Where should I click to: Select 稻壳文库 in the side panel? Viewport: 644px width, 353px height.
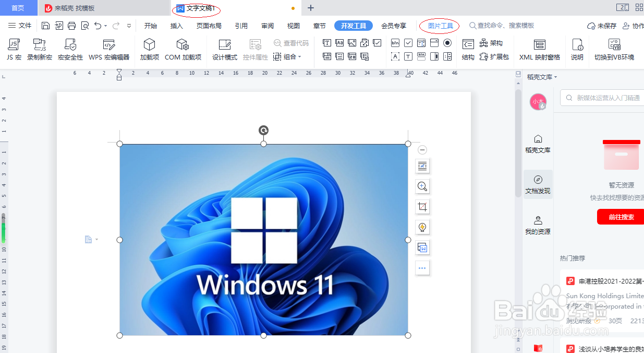click(x=538, y=144)
